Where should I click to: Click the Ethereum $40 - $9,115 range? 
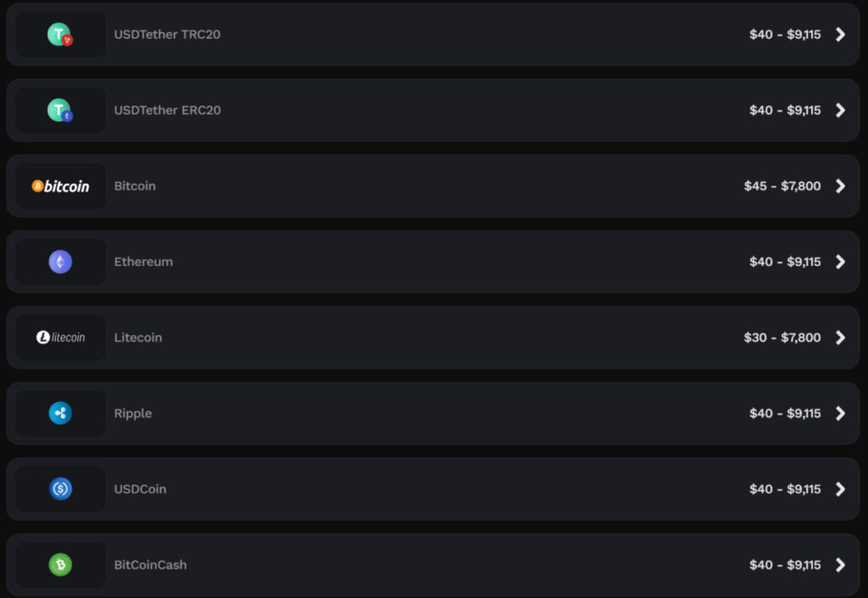(x=785, y=262)
